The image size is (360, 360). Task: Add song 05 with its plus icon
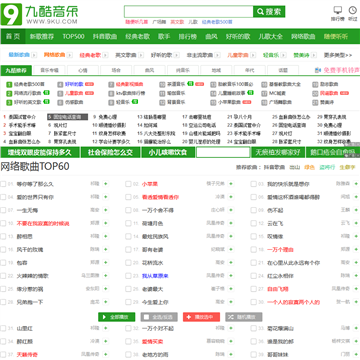click(x=231, y=197)
